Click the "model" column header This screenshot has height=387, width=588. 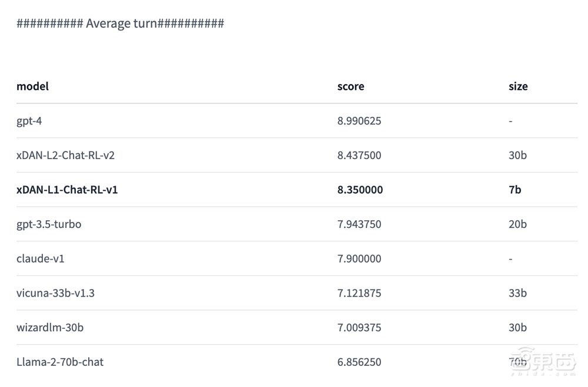[32, 86]
